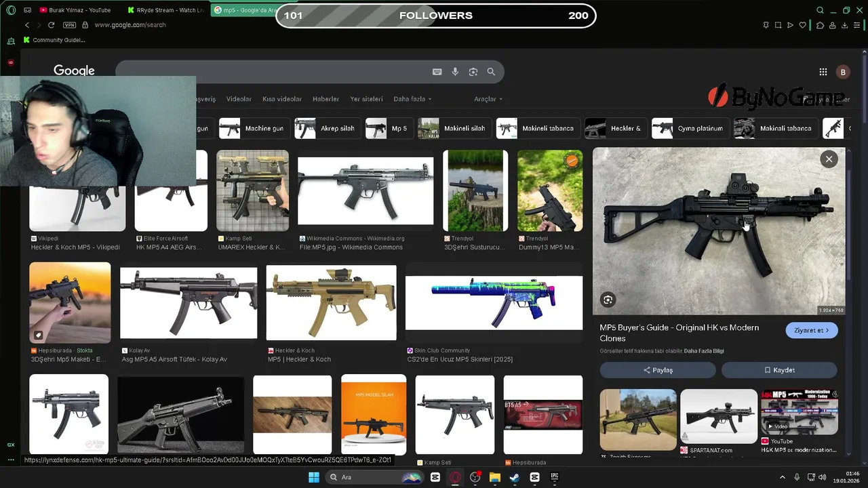Open the Hepsiburada 3Dşehri Mp5 Maketi image
868x488 pixels.
(x=70, y=302)
